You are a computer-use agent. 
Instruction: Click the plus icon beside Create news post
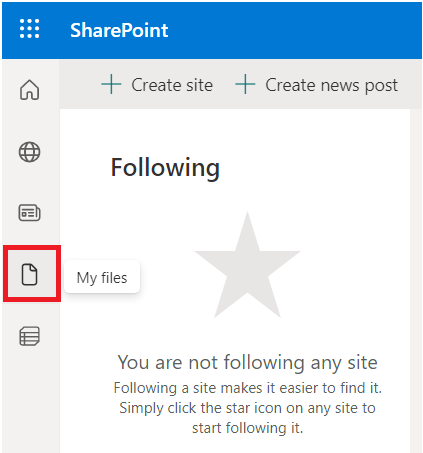click(245, 84)
